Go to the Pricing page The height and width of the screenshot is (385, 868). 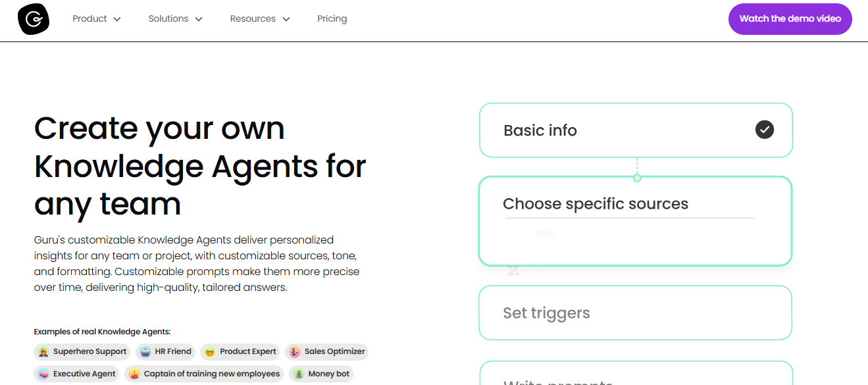tap(332, 19)
